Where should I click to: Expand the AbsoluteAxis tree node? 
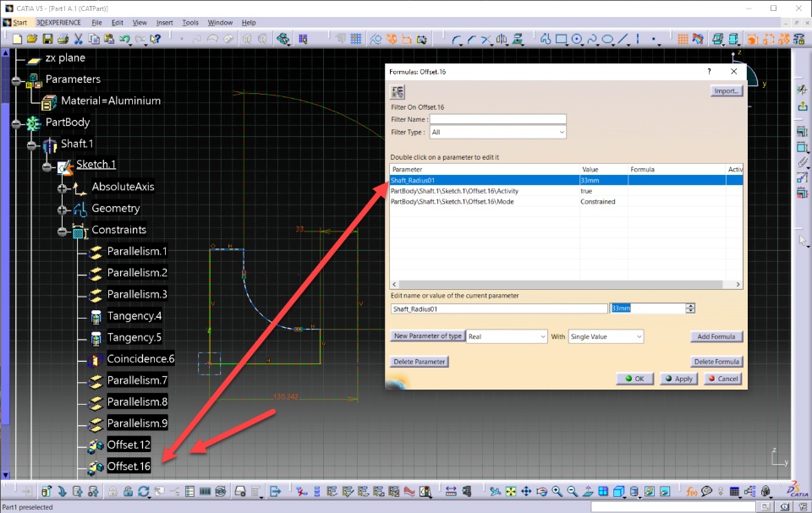(x=63, y=188)
